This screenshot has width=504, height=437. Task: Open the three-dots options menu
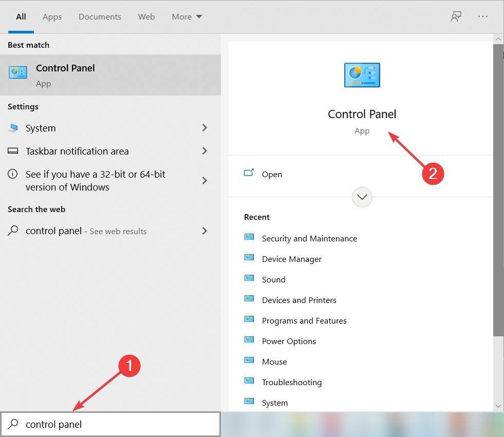click(483, 16)
